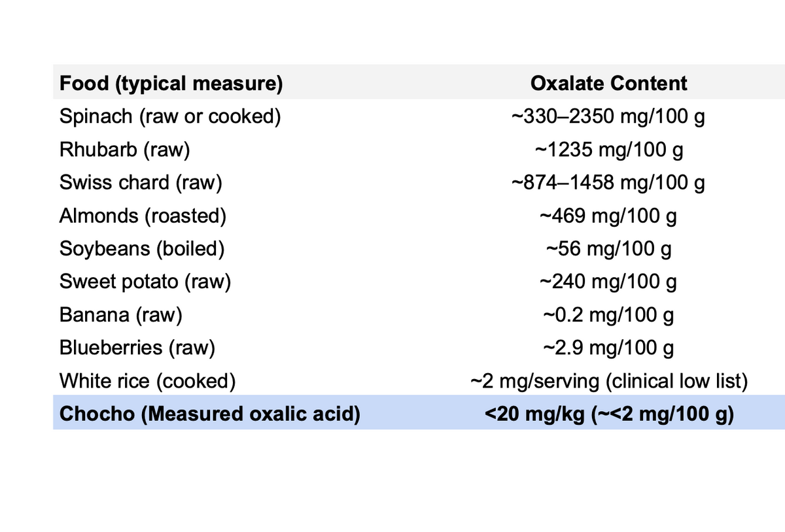Click the Blueberries (raw) cell

pyautogui.click(x=137, y=347)
